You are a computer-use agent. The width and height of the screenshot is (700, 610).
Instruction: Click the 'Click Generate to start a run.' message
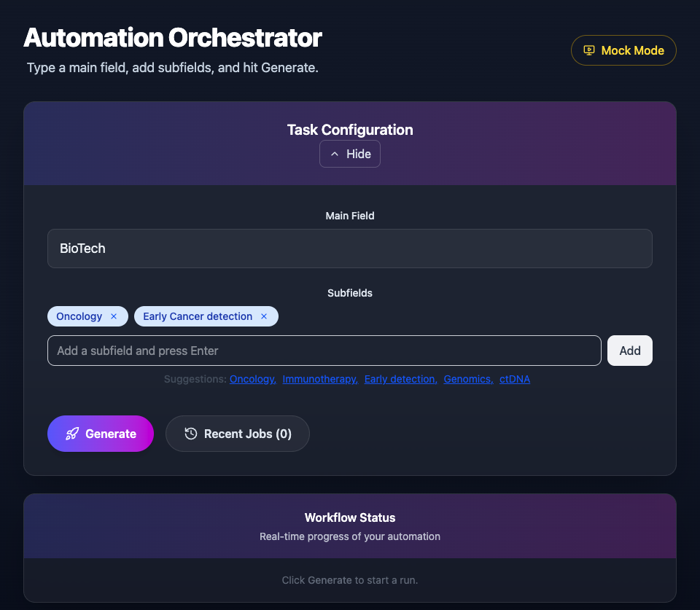point(349,580)
